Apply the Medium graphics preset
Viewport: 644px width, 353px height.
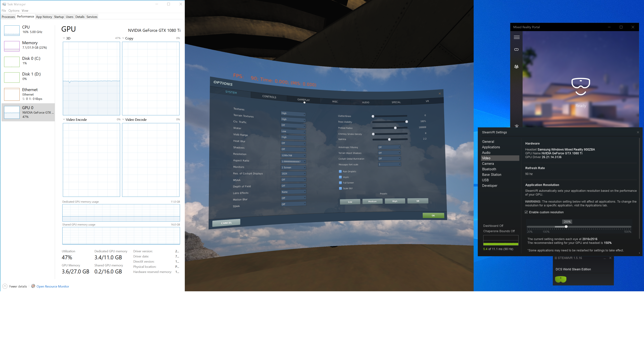(x=372, y=201)
